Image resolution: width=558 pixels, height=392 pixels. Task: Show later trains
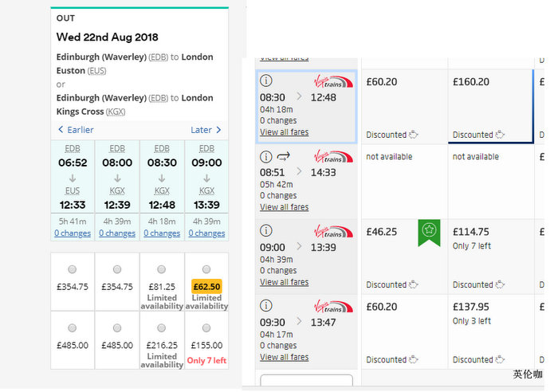pos(206,130)
